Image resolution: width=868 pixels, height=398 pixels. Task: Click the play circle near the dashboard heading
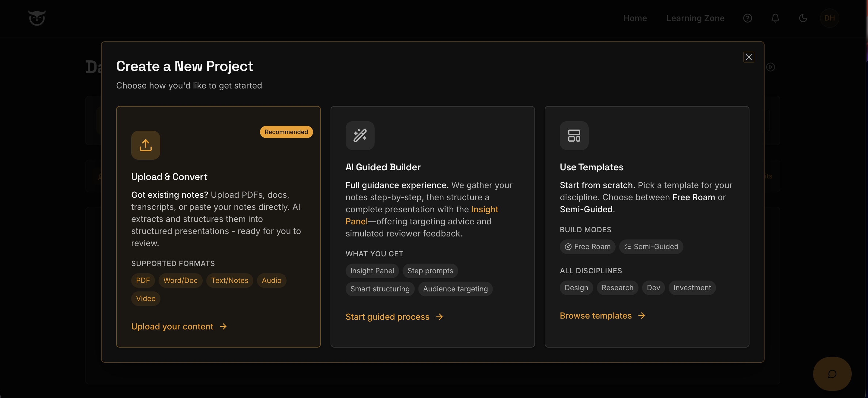(x=771, y=67)
